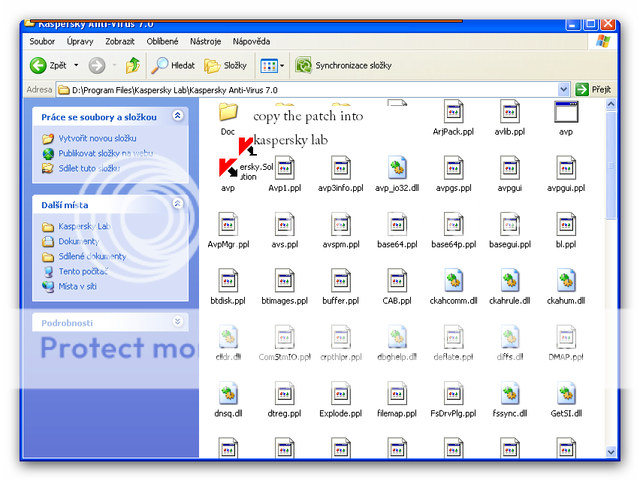Select the Avp1.ppl file icon
This screenshot has width=640, height=481.
[x=284, y=168]
